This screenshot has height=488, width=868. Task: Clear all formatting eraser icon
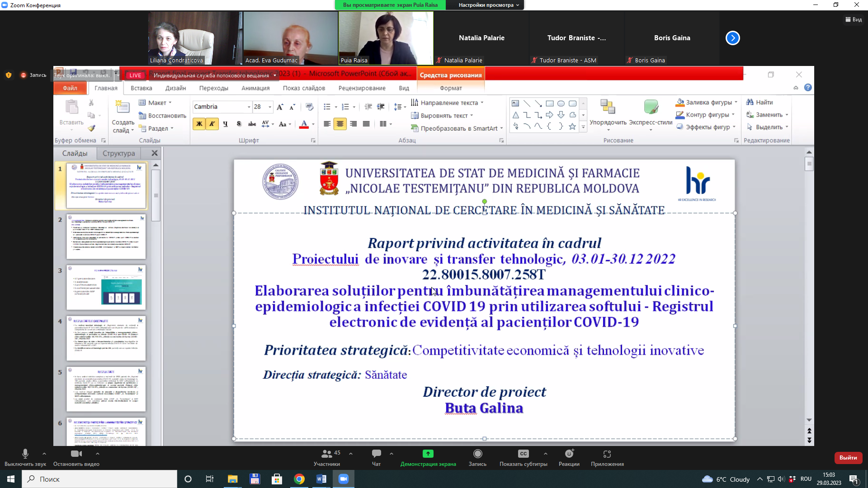point(309,107)
